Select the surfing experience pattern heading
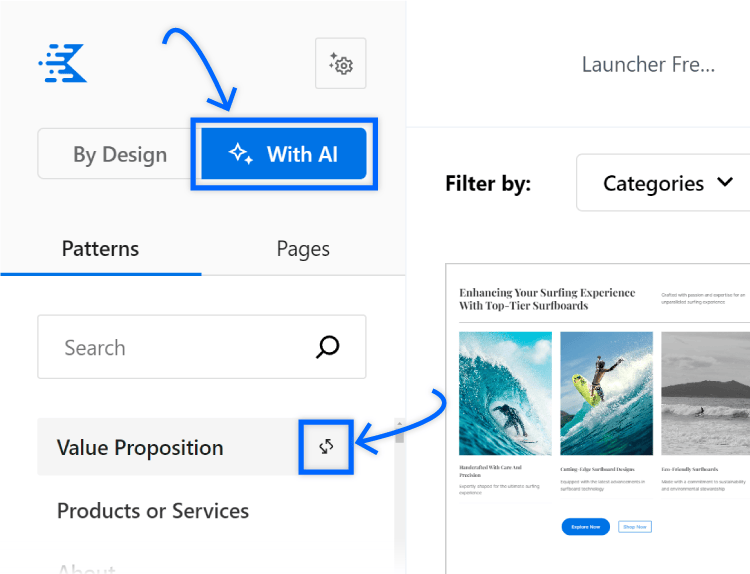Image resolution: width=750 pixels, height=574 pixels. (x=547, y=299)
